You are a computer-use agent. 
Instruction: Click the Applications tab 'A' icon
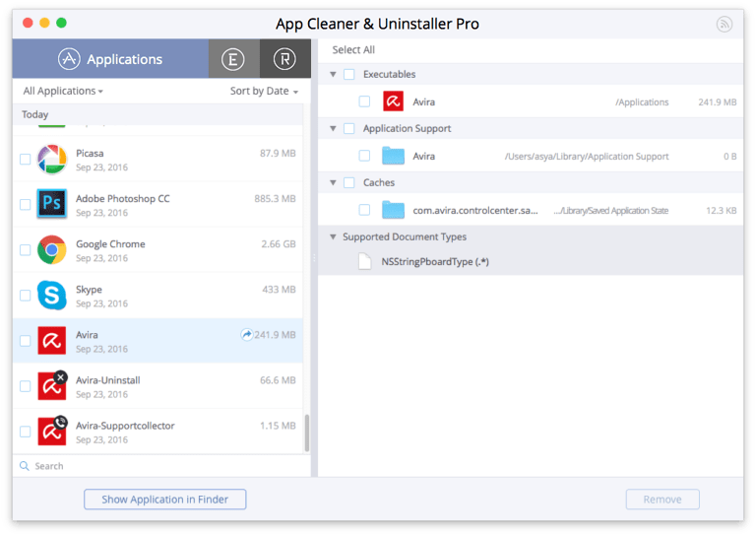pyautogui.click(x=69, y=59)
